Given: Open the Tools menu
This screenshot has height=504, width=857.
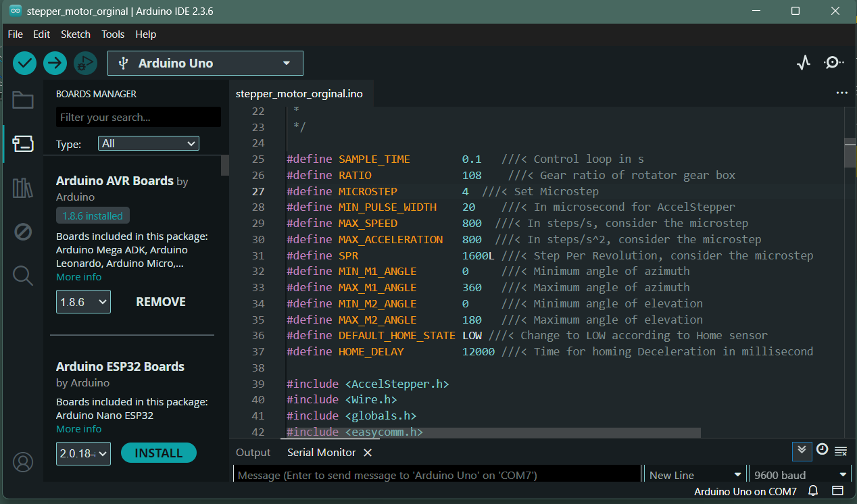Looking at the screenshot, I should [x=113, y=34].
